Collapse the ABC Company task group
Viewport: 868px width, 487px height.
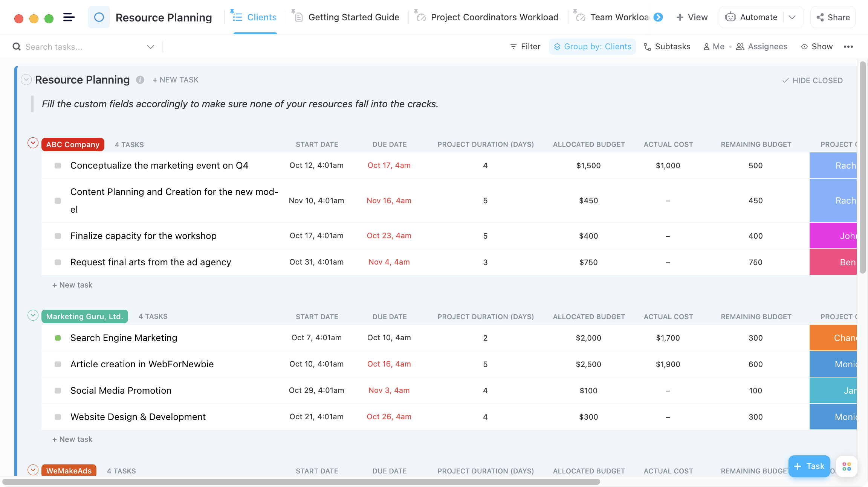(32, 143)
